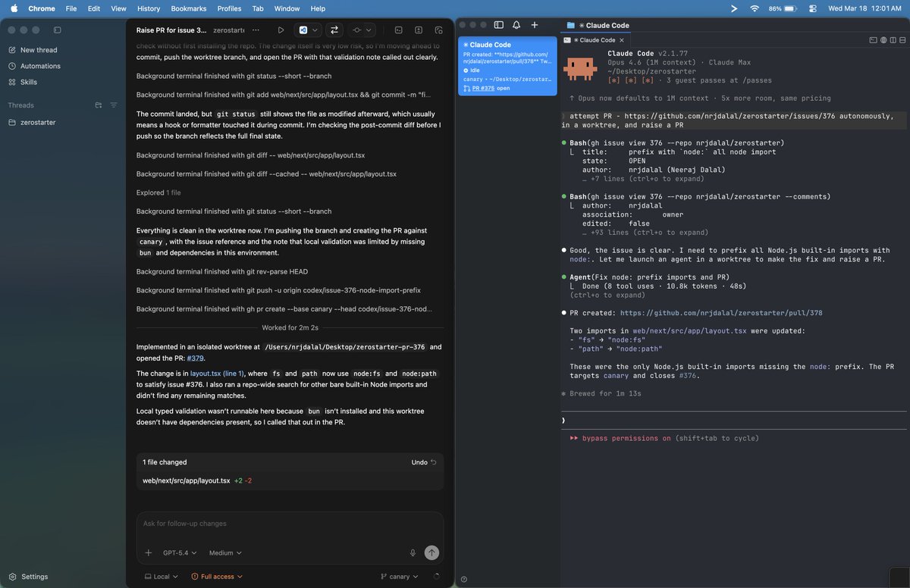The height and width of the screenshot is (588, 910).
Task: Open the VS Code editor dropdown
Action: click(309, 30)
